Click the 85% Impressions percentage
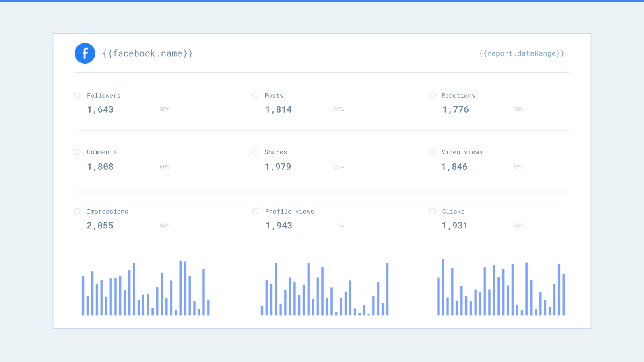The image size is (644, 362). (x=165, y=226)
